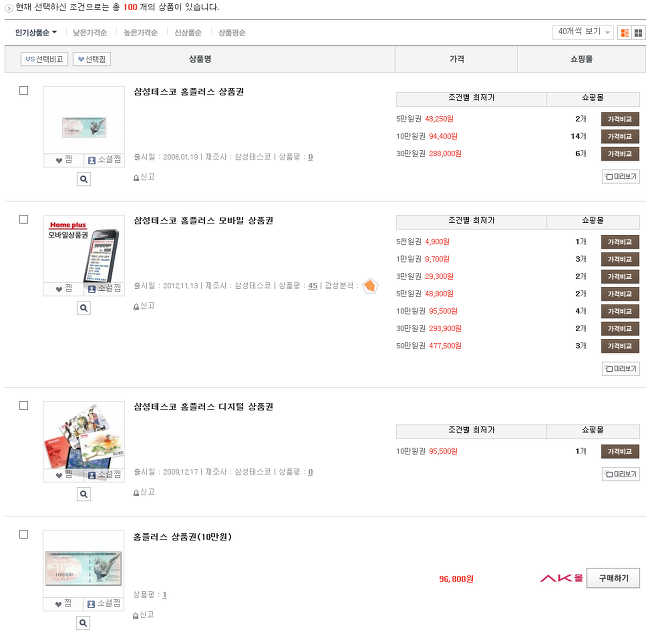Screen dimensions: 650x632
Task: Tick checkbox for 홈플러스 모바일 상품권
Action: coord(24,219)
